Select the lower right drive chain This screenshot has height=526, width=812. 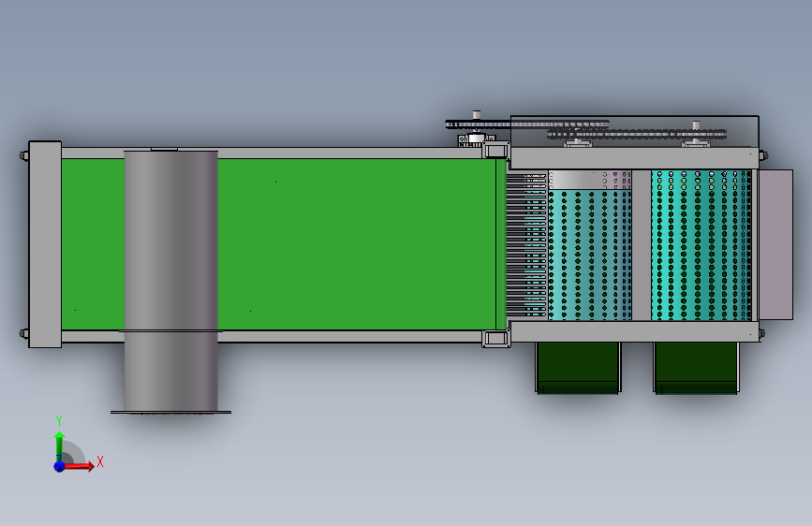click(637, 135)
